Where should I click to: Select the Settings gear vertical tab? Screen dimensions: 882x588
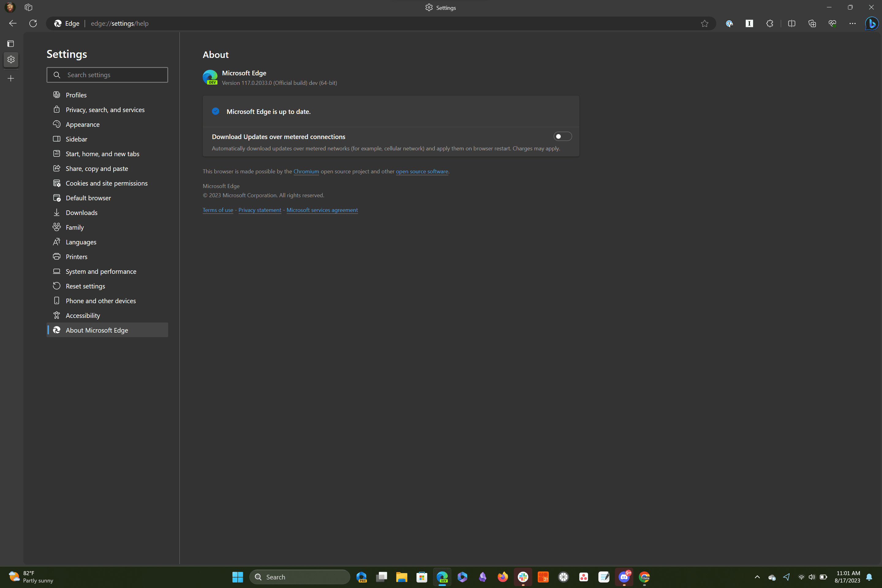tap(11, 59)
